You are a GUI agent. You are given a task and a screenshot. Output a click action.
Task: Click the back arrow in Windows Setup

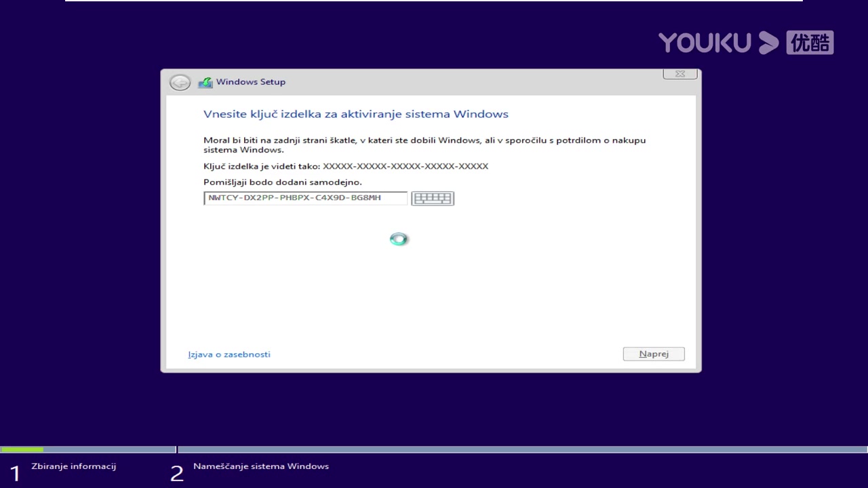click(180, 82)
